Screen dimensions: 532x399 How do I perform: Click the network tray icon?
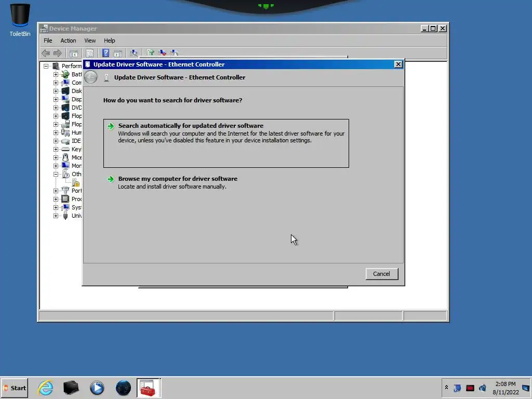(457, 388)
